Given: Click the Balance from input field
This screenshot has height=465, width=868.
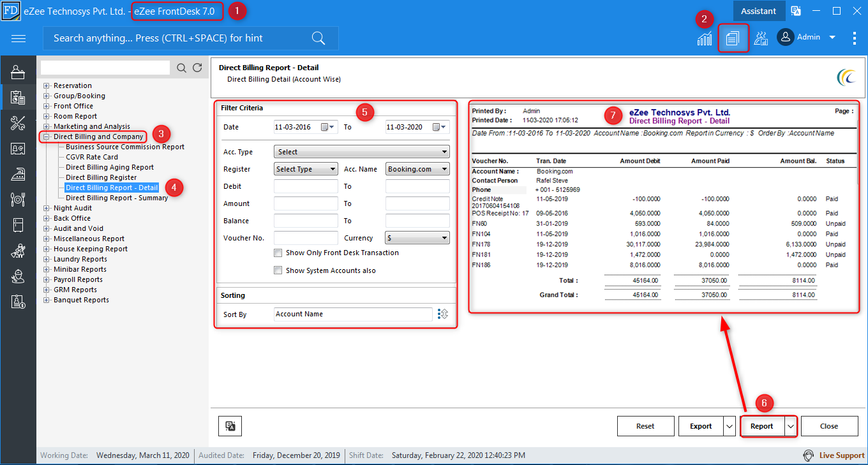Looking at the screenshot, I should pos(306,221).
